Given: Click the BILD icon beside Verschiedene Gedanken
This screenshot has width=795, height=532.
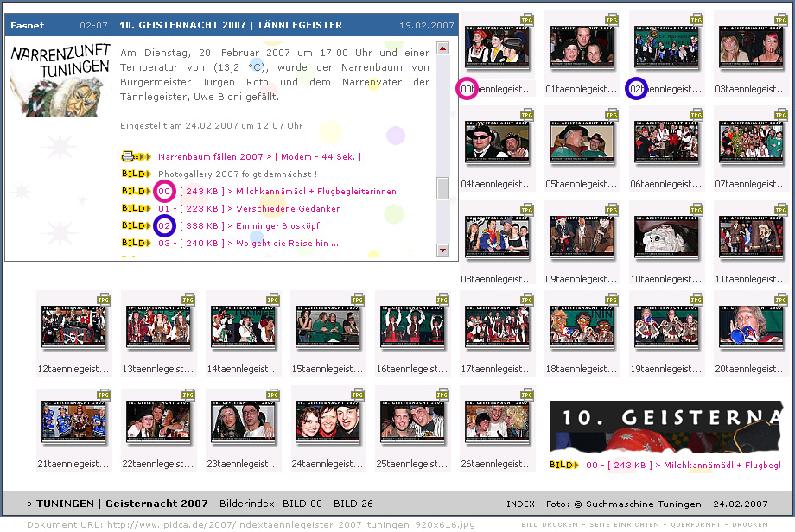Looking at the screenshot, I should coord(136,209).
